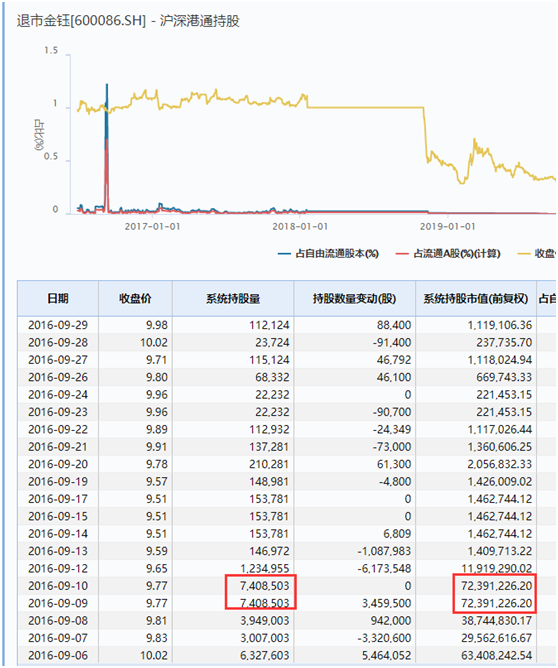Image resolution: width=558 pixels, height=668 pixels.
Task: Click holdings value 68,332
Action: pos(272,377)
